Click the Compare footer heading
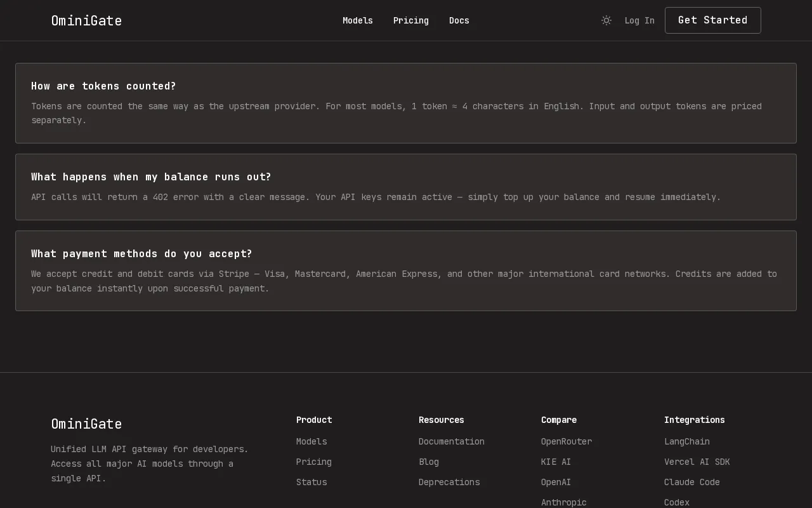This screenshot has width=812, height=508. pos(559,420)
